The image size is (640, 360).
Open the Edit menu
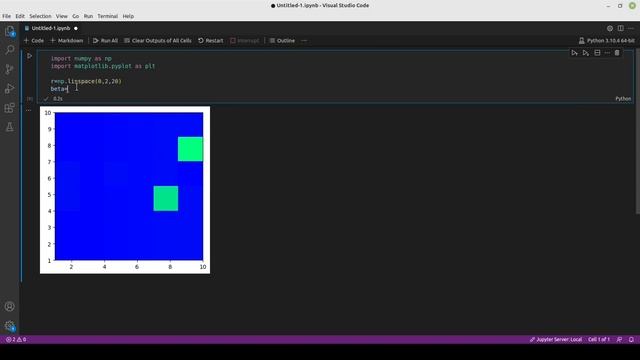coord(20,16)
